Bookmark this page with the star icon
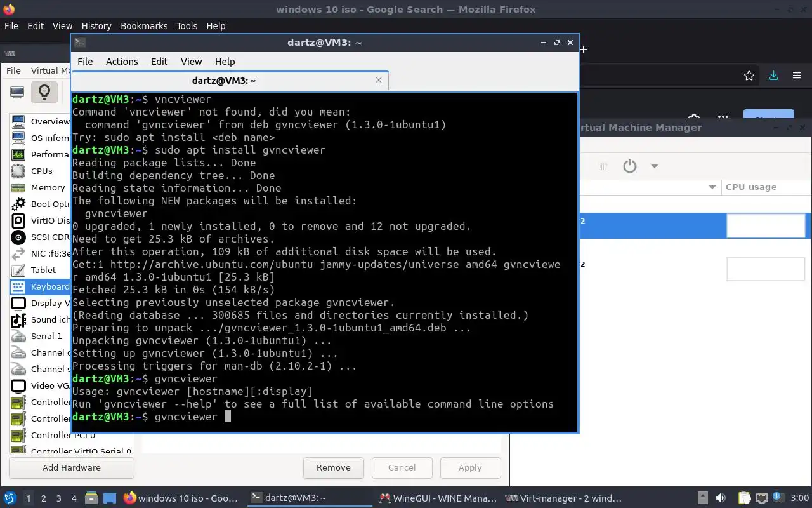812x508 pixels. click(749, 76)
